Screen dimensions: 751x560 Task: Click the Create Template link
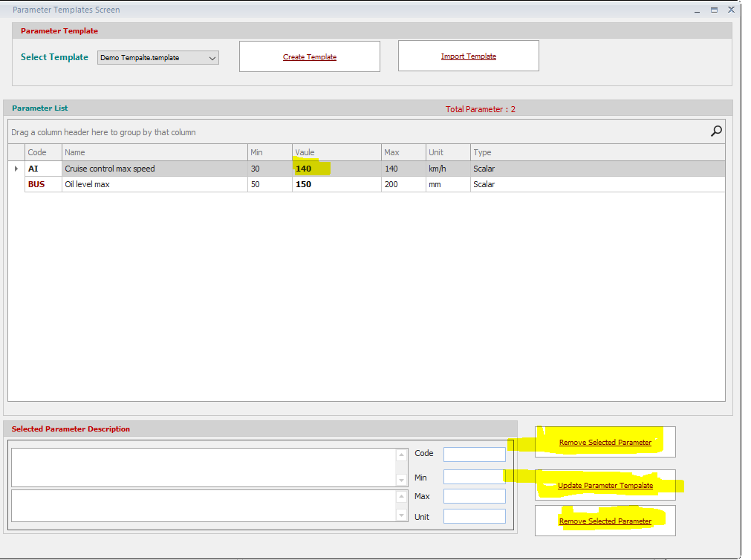[310, 56]
